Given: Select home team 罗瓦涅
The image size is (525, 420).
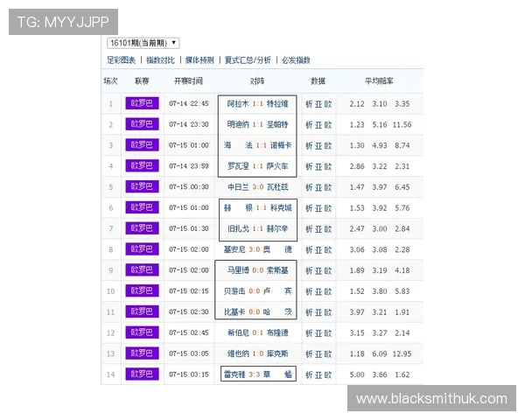Looking at the screenshot, I should click(238, 166).
